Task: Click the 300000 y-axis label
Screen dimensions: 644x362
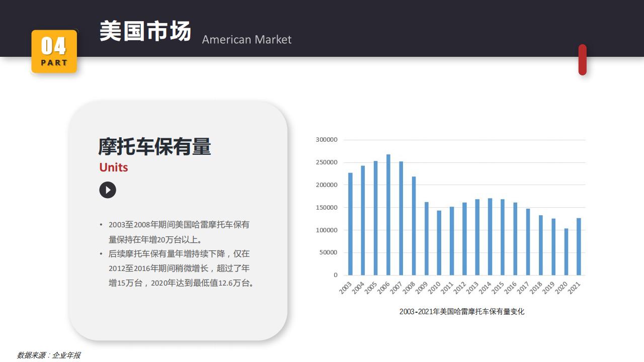Action: pos(327,140)
